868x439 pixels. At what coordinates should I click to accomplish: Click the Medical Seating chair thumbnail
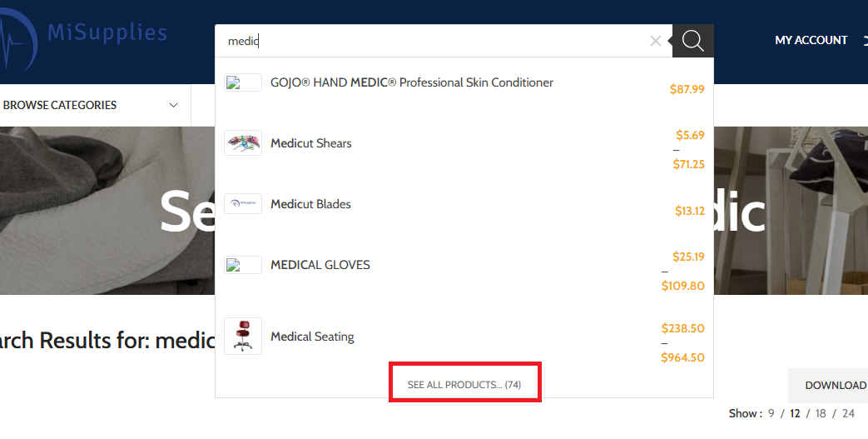(243, 336)
